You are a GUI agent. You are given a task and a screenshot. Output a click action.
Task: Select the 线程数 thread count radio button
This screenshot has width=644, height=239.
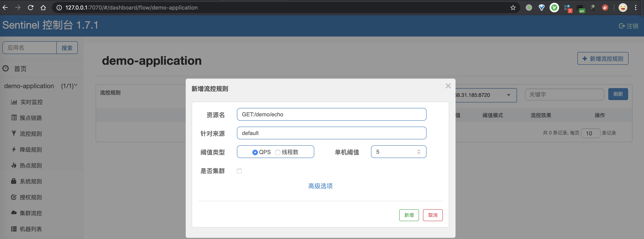coord(278,152)
